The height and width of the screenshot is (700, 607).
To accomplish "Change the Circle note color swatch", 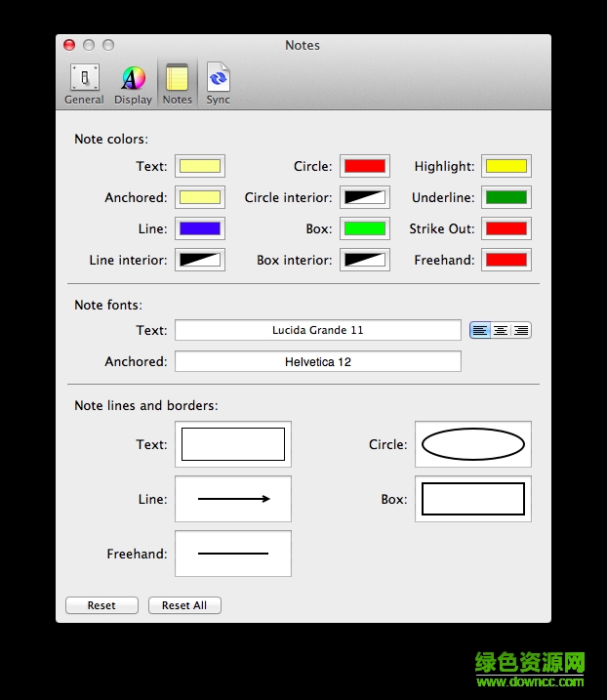I will [x=365, y=166].
